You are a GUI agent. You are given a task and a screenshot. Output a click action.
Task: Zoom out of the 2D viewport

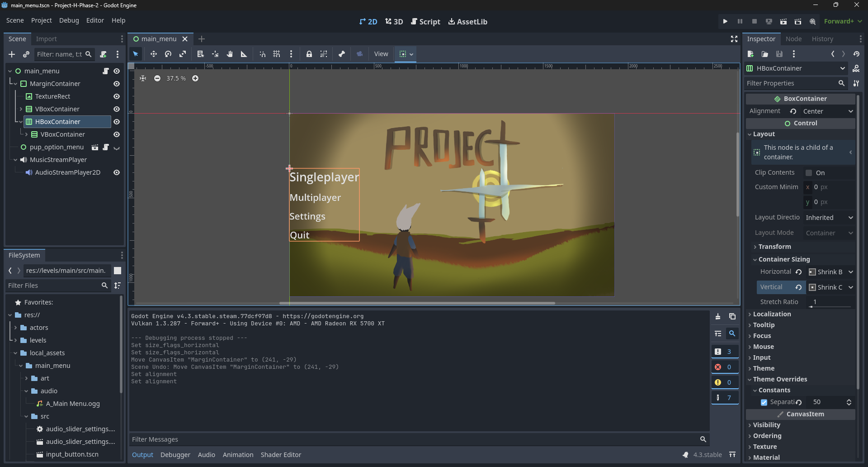pyautogui.click(x=157, y=78)
